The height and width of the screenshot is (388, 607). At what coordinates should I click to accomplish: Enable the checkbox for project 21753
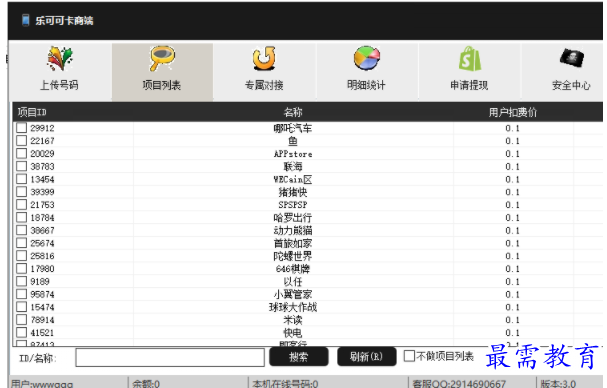[x=22, y=204]
